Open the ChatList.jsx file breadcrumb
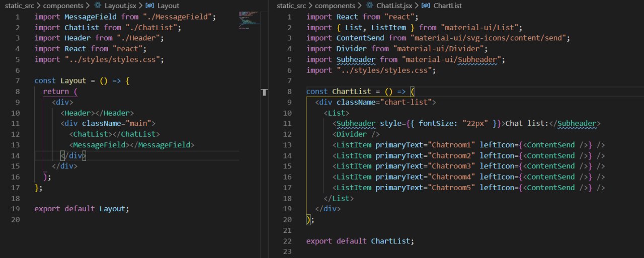The image size is (644, 258). pyautogui.click(x=394, y=6)
